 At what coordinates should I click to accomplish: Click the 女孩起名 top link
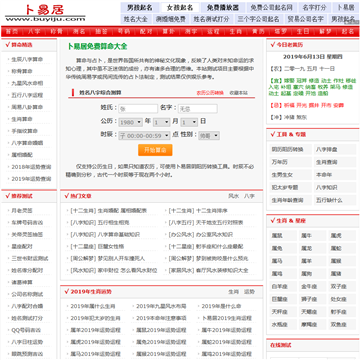(180, 8)
